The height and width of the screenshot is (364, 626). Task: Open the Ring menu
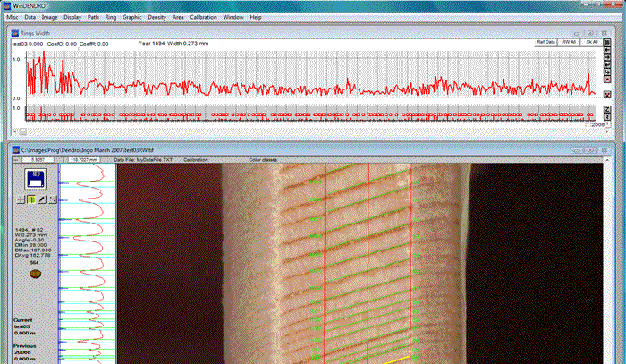tap(111, 17)
